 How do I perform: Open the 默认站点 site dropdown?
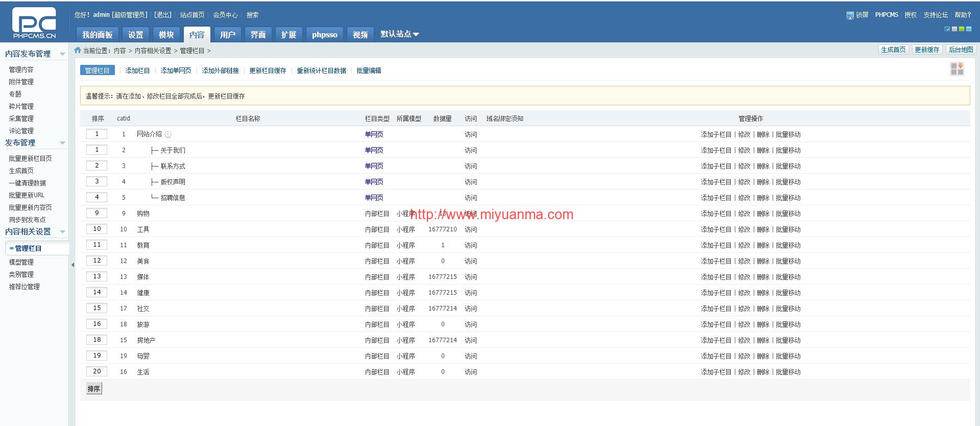pyautogui.click(x=399, y=34)
